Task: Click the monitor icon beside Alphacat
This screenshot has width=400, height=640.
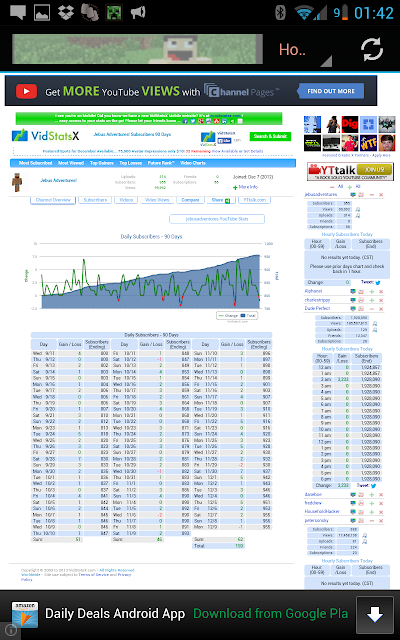Action: point(353,292)
